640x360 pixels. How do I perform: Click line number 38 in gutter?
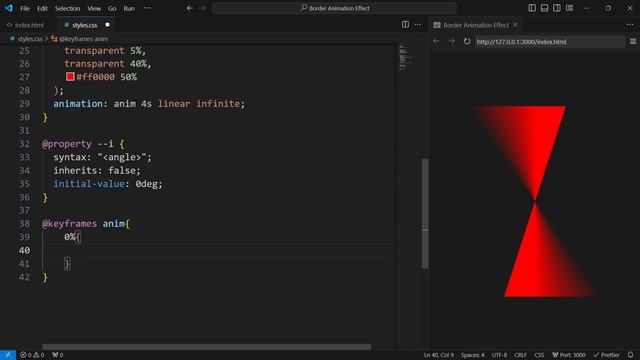[24, 223]
